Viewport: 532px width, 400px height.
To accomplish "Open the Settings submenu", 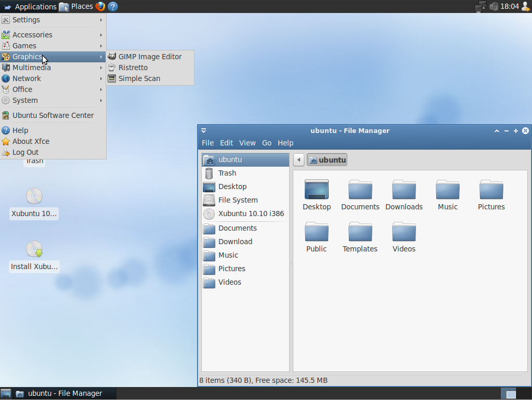I will (53, 20).
